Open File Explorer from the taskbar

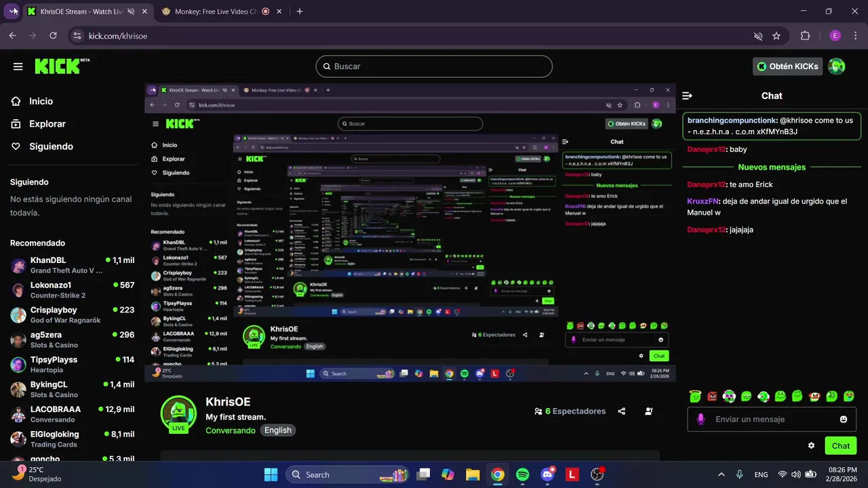coord(473,474)
